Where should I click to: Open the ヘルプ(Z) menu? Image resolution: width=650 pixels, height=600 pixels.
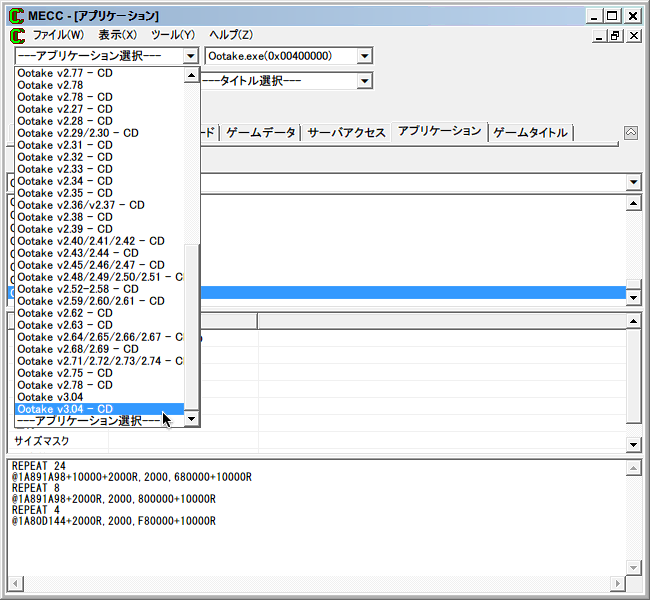pos(231,35)
